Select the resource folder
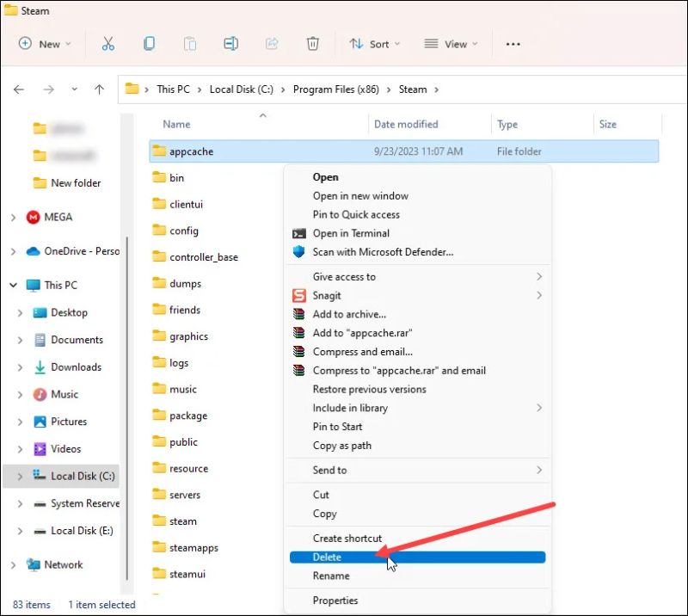This screenshot has height=616, width=688. pyautogui.click(x=188, y=469)
